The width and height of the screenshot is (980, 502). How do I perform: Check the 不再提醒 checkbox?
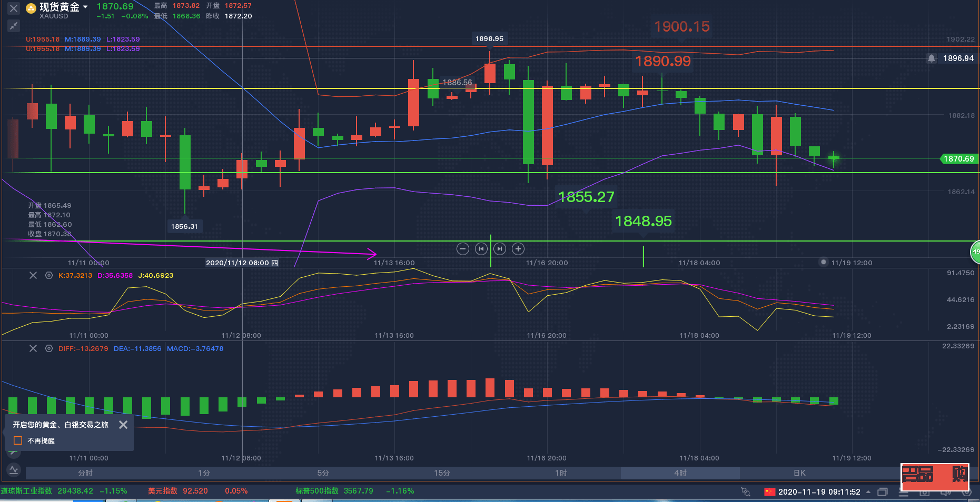(18, 440)
